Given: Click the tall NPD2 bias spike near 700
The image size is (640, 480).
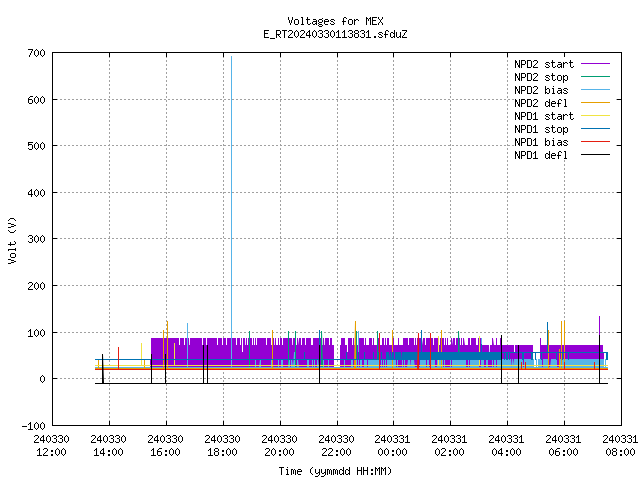Looking at the screenshot, I should 231,163.
